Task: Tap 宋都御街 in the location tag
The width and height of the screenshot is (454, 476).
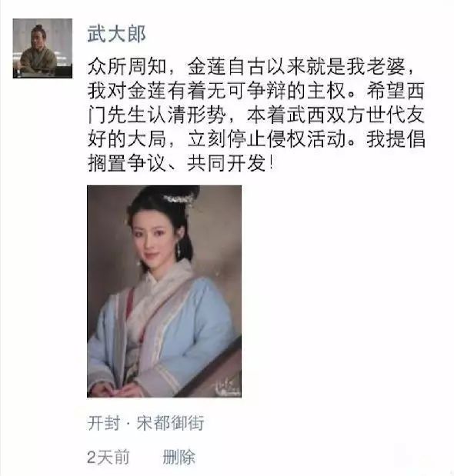Action: click(x=170, y=422)
